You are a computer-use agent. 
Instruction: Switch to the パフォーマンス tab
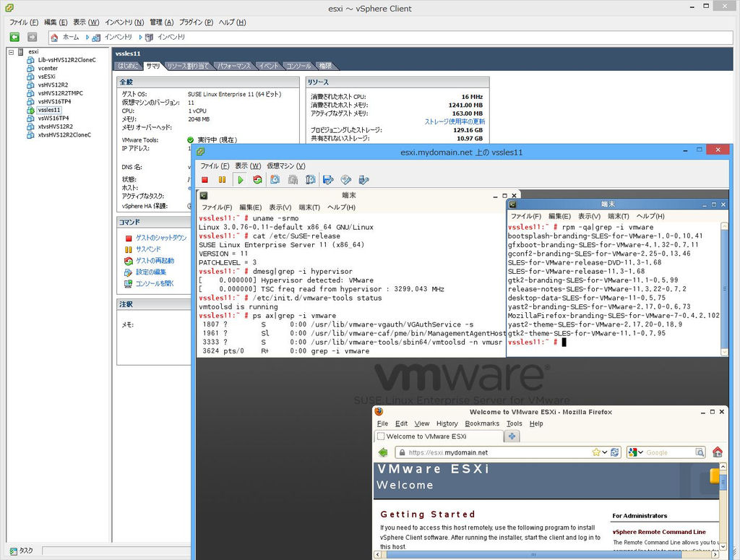(234, 66)
